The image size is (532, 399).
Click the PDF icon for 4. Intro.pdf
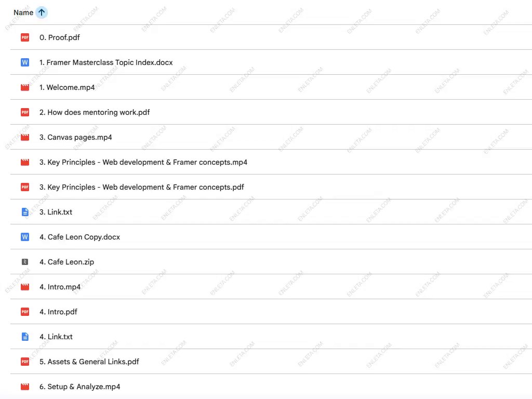(x=25, y=312)
